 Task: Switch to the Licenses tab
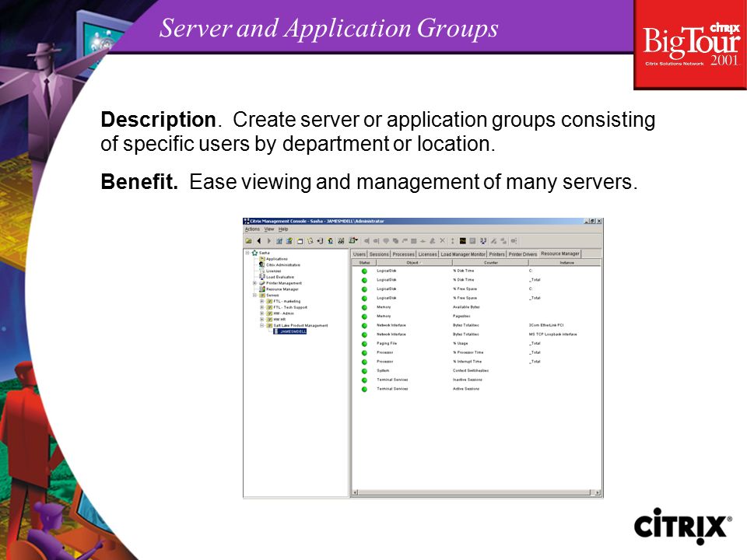[x=427, y=254]
